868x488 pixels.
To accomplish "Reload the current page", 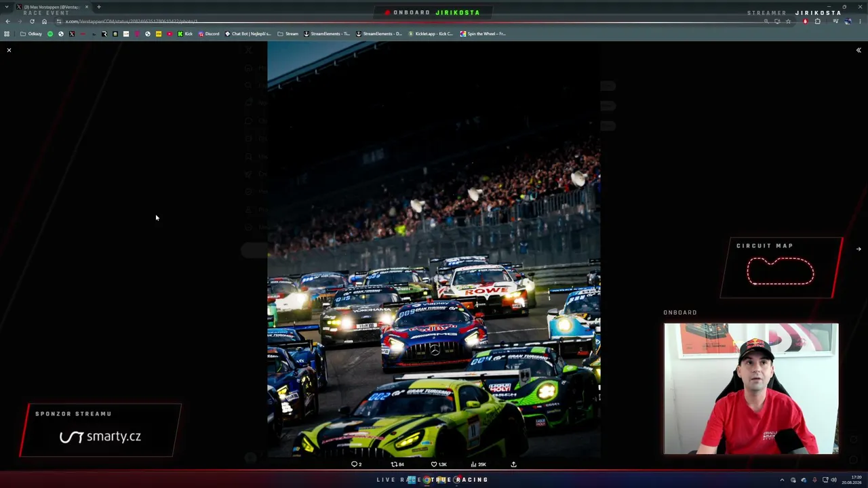I will click(x=32, y=21).
